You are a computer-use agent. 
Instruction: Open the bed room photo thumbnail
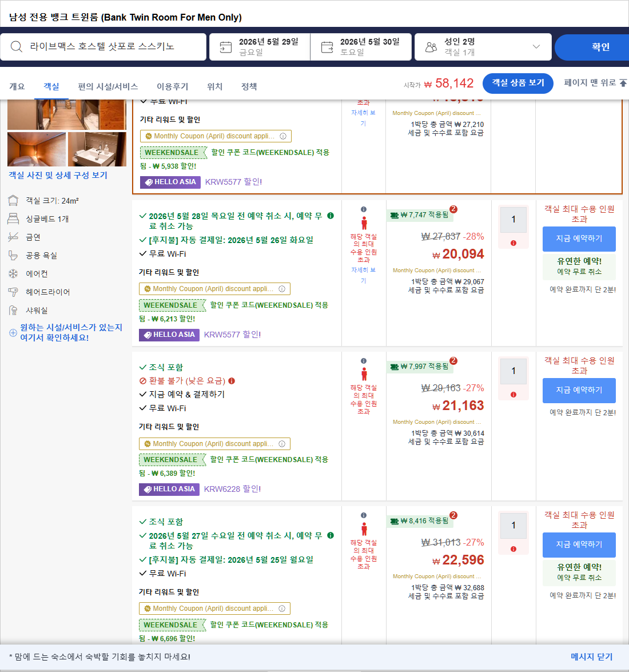37,149
